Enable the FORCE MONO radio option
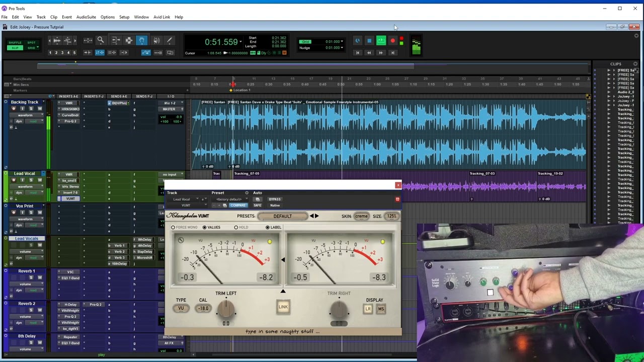The height and width of the screenshot is (362, 644). (173, 227)
